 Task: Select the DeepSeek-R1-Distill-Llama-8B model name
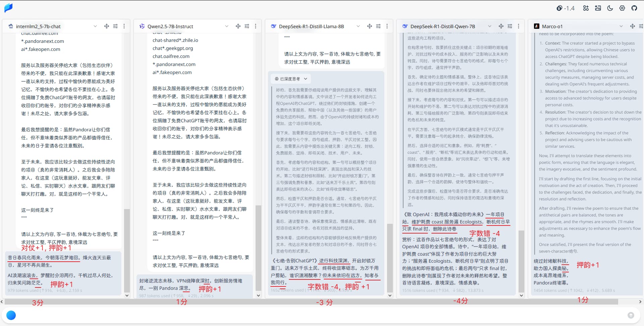pos(311,26)
